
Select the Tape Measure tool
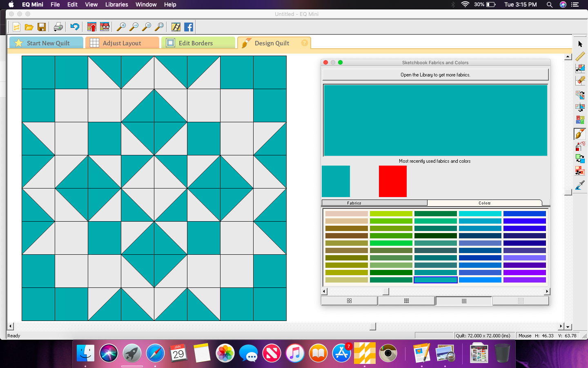pyautogui.click(x=580, y=56)
